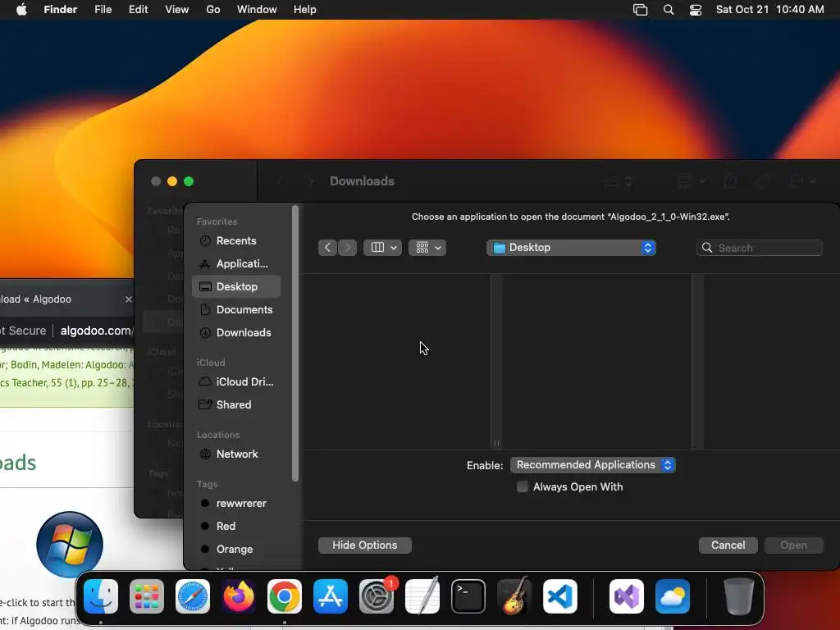Choose the Red tag
The width and height of the screenshot is (840, 630).
pos(235,526)
